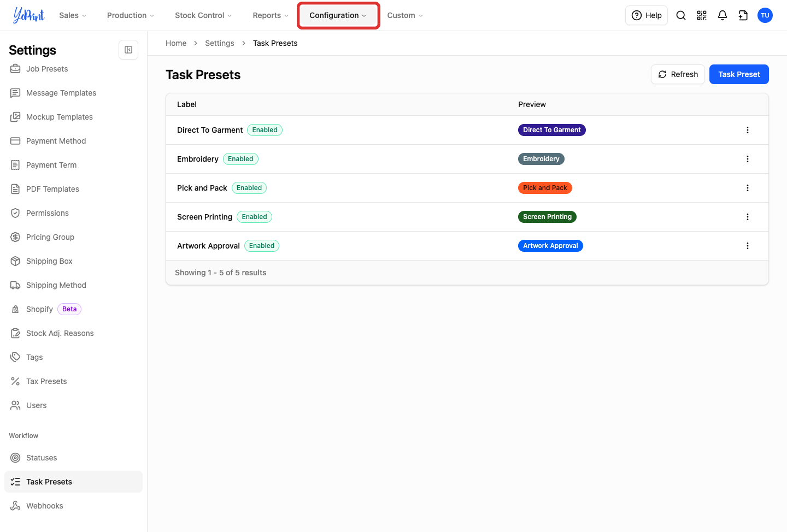Open row actions for Direct To Garment
The image size is (787, 532).
pos(748,130)
